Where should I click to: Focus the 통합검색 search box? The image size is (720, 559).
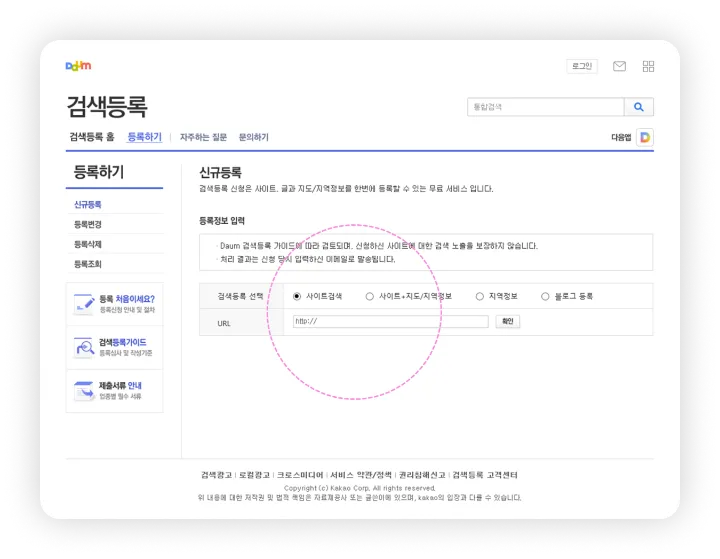pos(546,107)
